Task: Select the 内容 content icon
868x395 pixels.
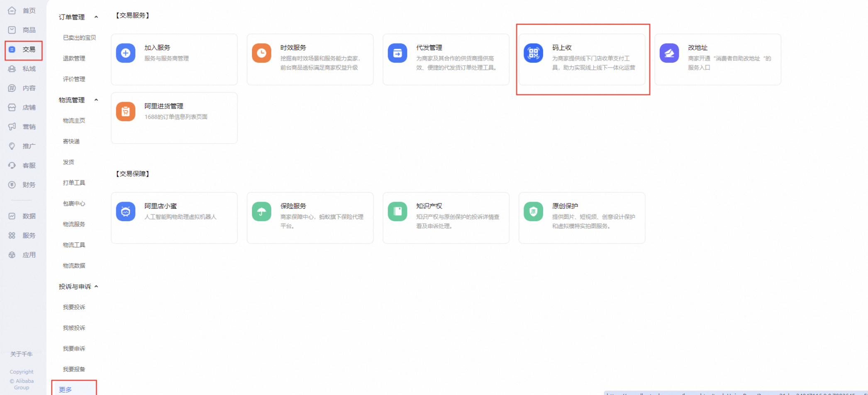Action: [12, 88]
